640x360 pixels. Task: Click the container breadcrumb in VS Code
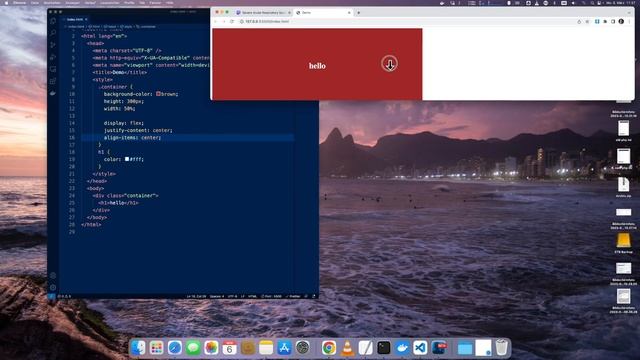(x=146, y=27)
